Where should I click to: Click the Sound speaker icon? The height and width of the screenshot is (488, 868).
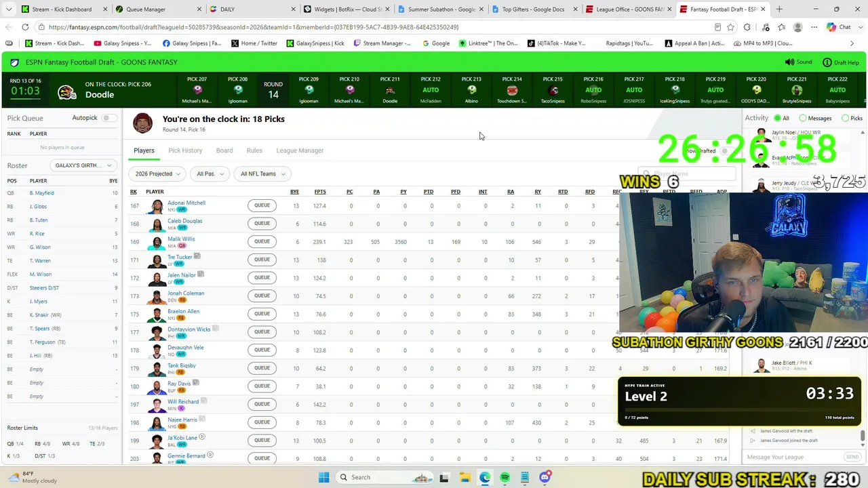(x=789, y=62)
